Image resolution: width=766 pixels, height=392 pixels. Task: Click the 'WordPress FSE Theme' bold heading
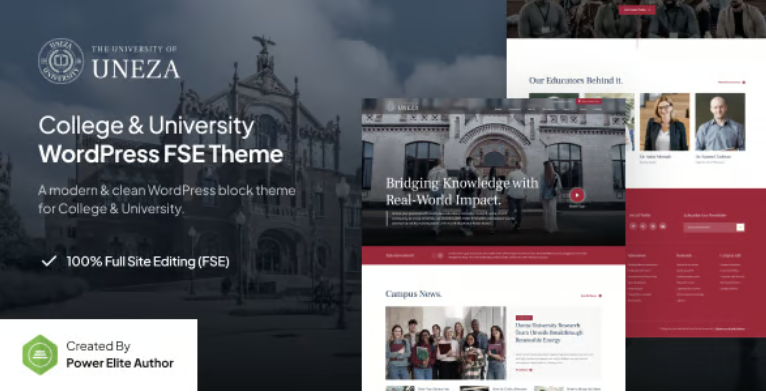point(161,154)
